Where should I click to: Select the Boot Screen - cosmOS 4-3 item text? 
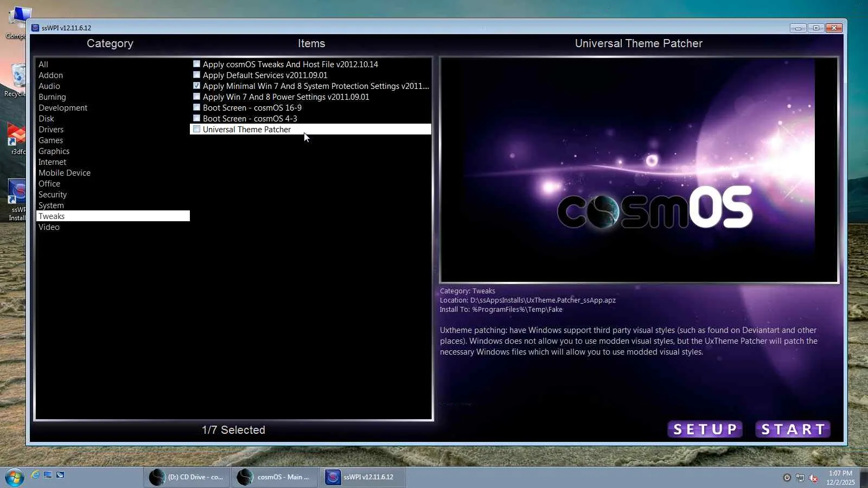[250, 119]
